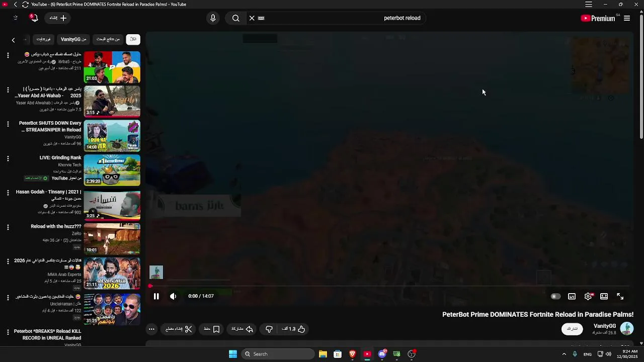Open the UncleHattan 31:25 thumbnail
Screen dimensions: 644x362
(x=112, y=309)
